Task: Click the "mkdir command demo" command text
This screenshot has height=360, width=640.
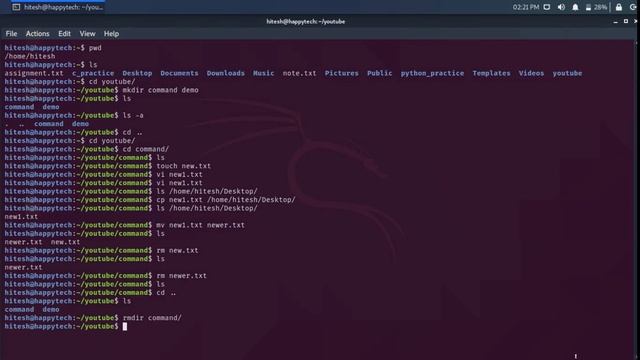Action: pos(160,90)
